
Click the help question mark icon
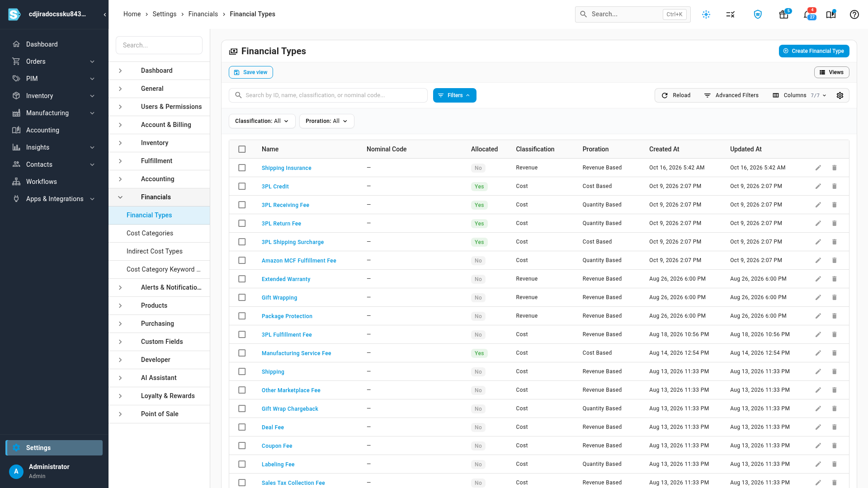click(x=854, y=14)
